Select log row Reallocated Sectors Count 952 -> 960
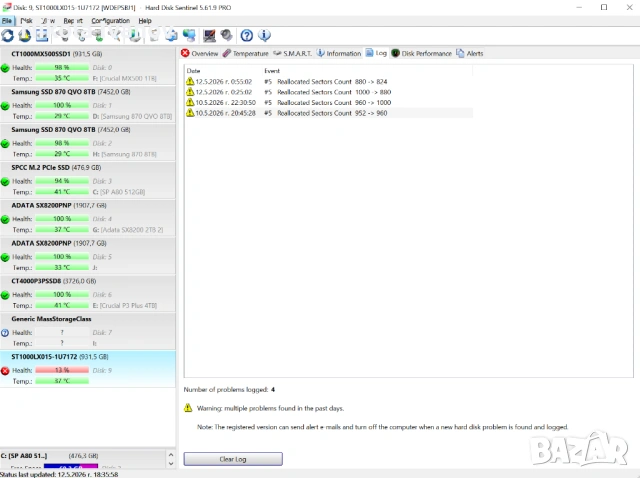 [329, 113]
